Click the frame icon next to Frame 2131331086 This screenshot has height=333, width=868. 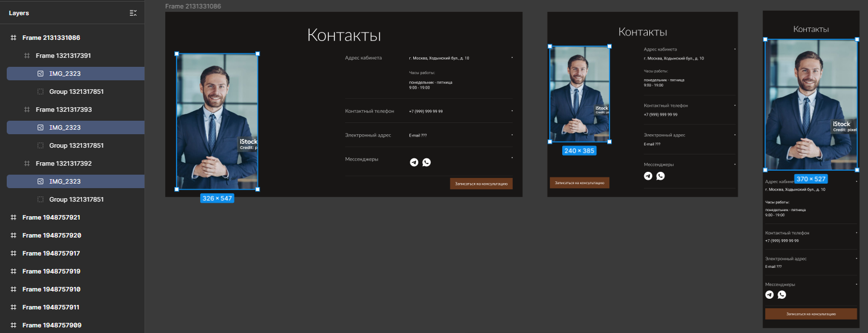coord(13,38)
